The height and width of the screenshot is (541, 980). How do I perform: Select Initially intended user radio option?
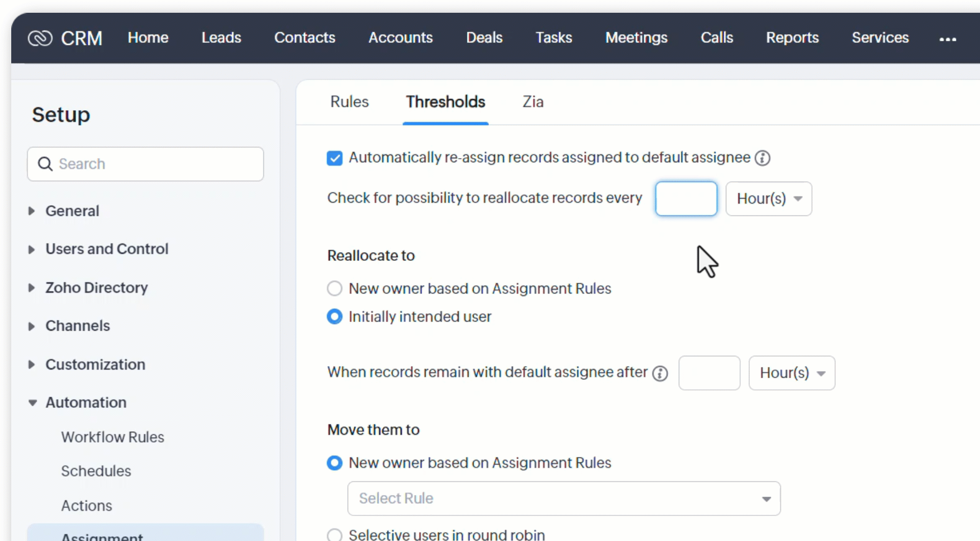335,317
